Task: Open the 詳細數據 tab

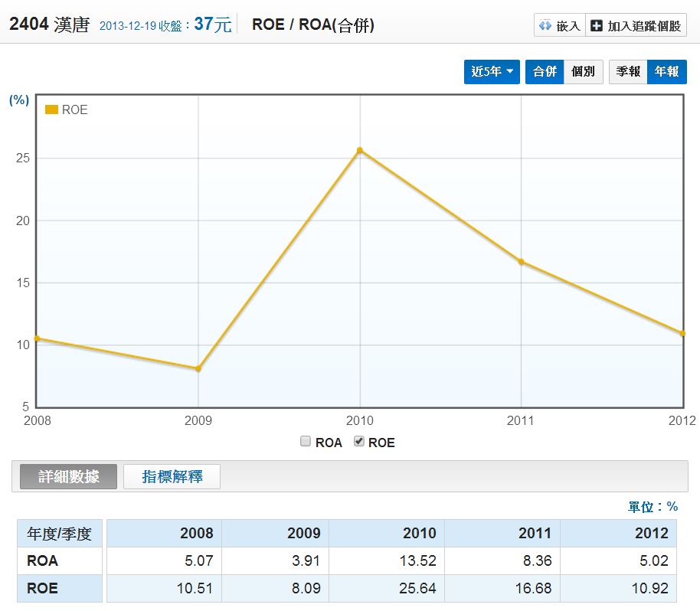Action: coord(69,476)
